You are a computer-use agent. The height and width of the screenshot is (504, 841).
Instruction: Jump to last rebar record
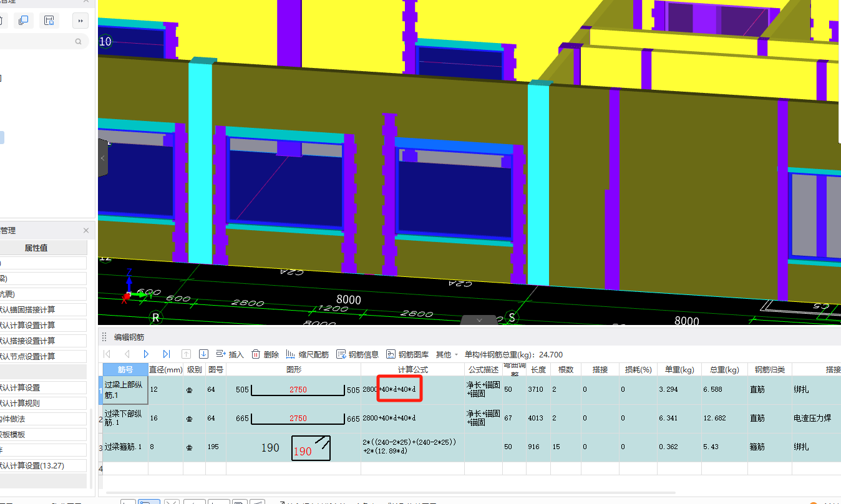(166, 354)
